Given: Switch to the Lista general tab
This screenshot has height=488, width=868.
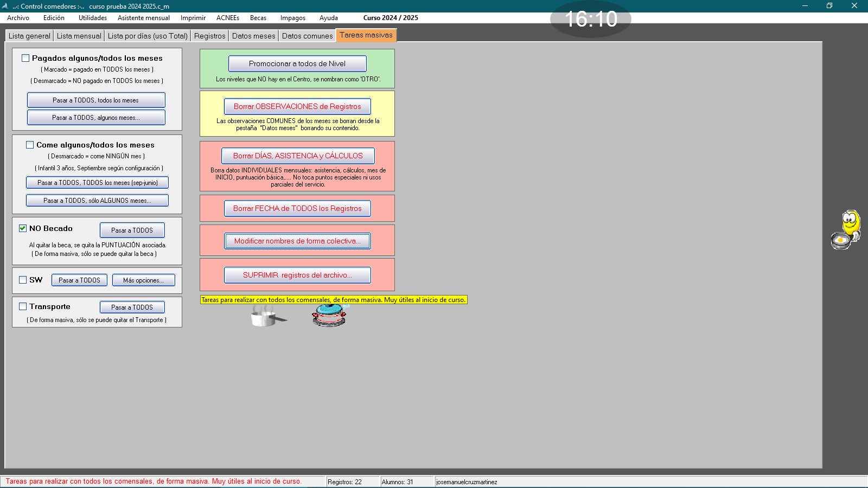Looking at the screenshot, I should 29,36.
